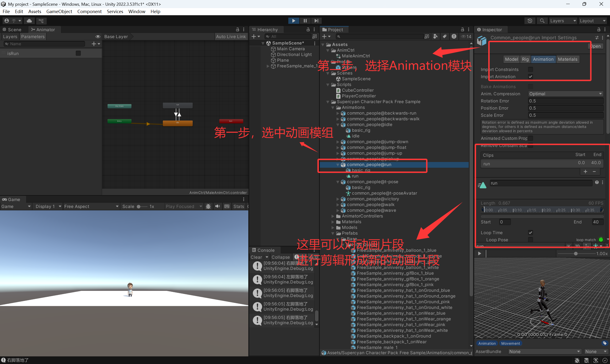The height and width of the screenshot is (364, 610).
Task: Expand the AnimatorControllers folder
Action: point(333,216)
